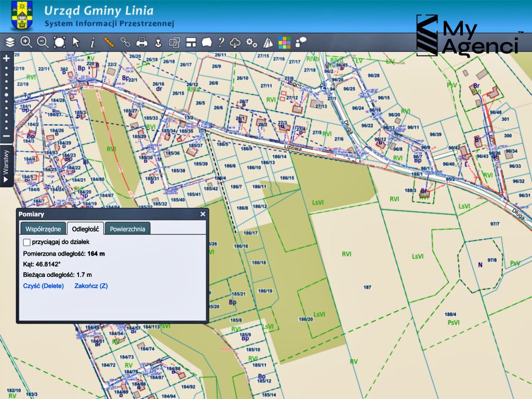Switch to the Współrzędne tab
The image size is (532, 399).
(x=44, y=229)
